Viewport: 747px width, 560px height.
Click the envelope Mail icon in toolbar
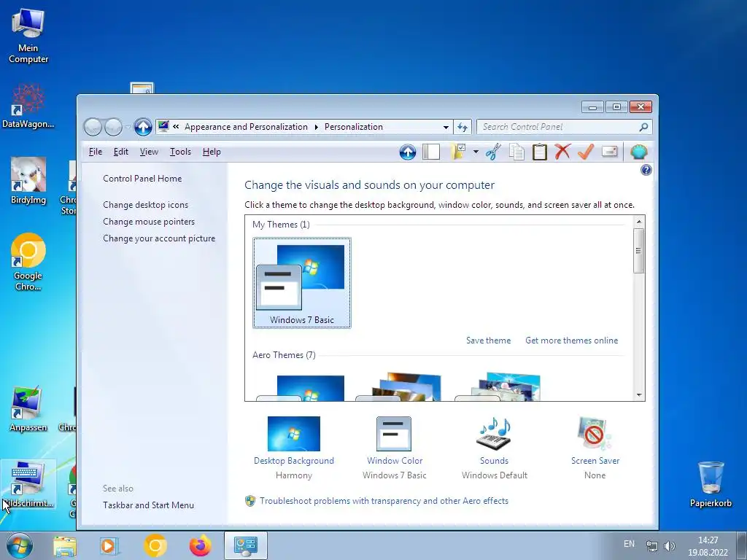coord(609,152)
